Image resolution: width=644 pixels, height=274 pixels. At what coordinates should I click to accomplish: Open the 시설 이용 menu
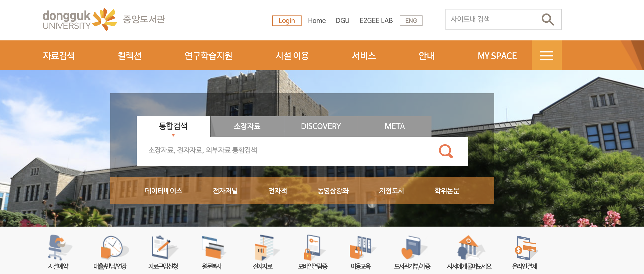pos(292,56)
